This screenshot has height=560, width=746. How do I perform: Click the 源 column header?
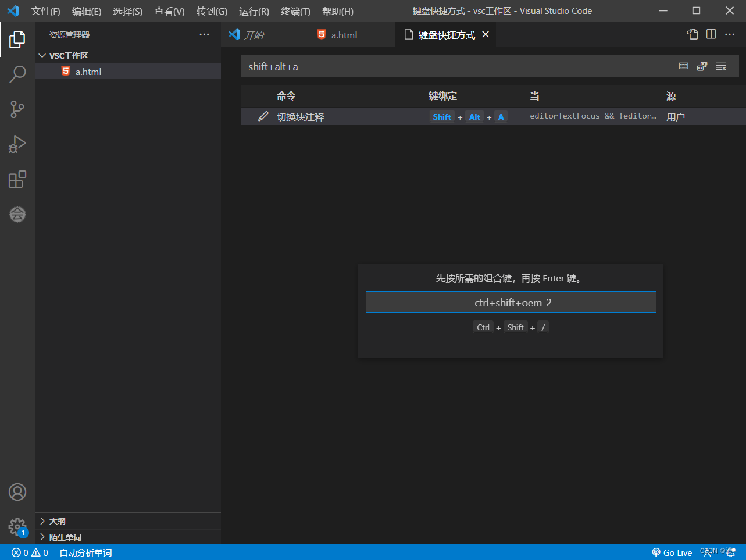(671, 96)
